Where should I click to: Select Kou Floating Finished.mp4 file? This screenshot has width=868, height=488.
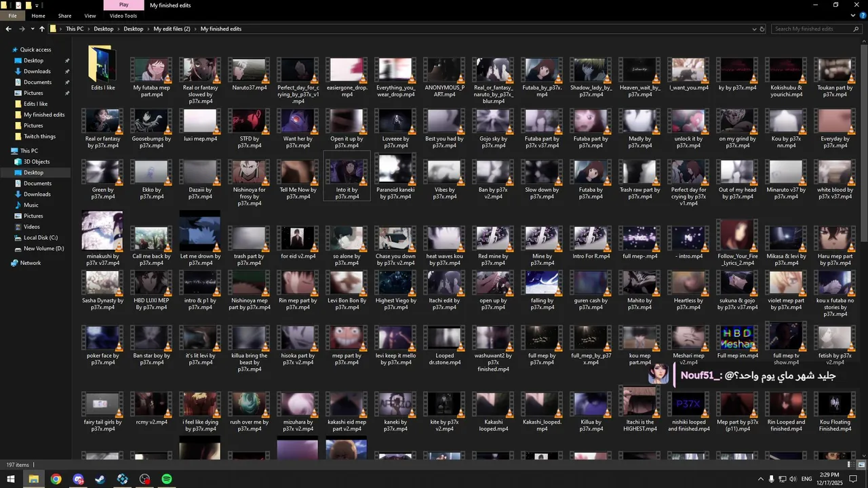(835, 403)
